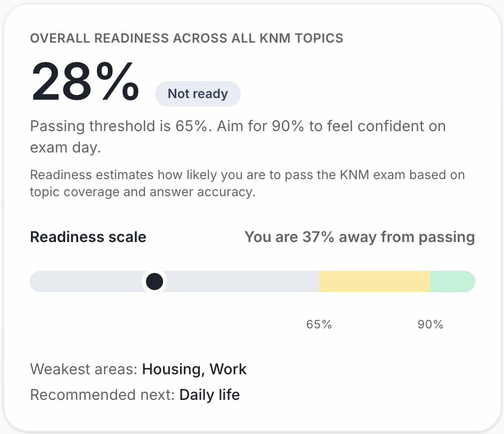Click the gray portion of the readiness bar
504x434 pixels.
(240, 282)
